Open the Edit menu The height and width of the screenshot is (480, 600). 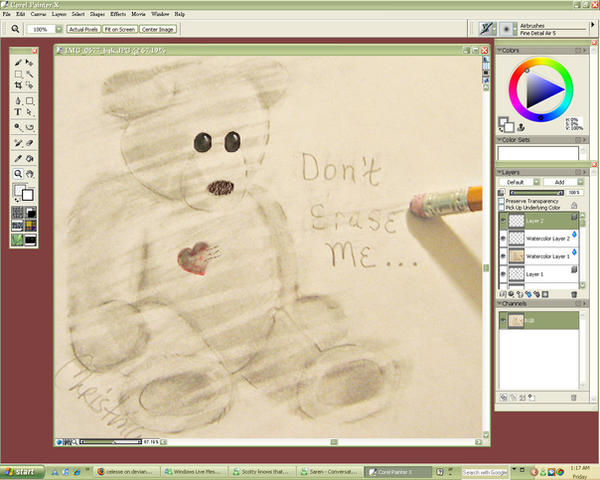(20, 14)
